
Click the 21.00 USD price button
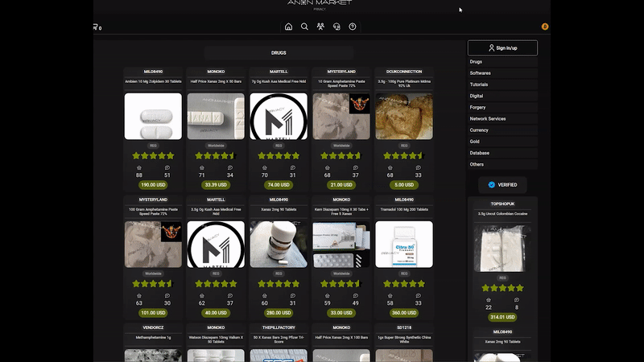pos(341,185)
